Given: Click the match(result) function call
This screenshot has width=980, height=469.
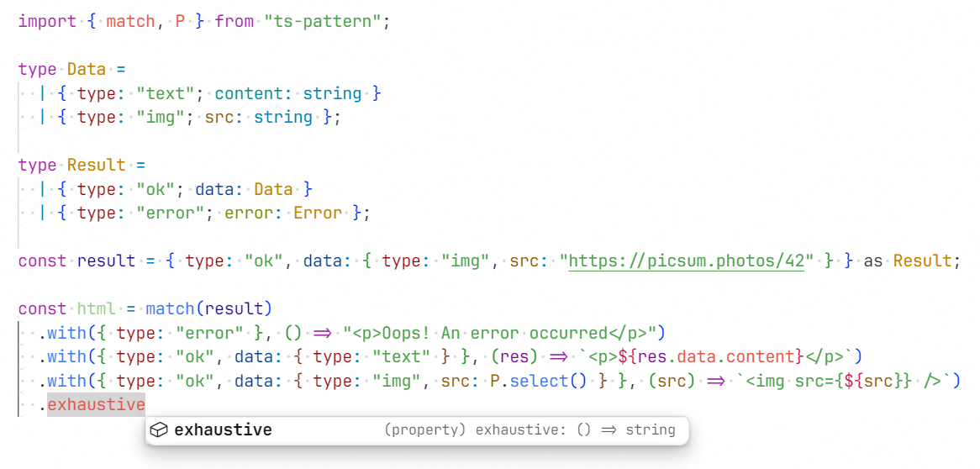Looking at the screenshot, I should tap(208, 309).
